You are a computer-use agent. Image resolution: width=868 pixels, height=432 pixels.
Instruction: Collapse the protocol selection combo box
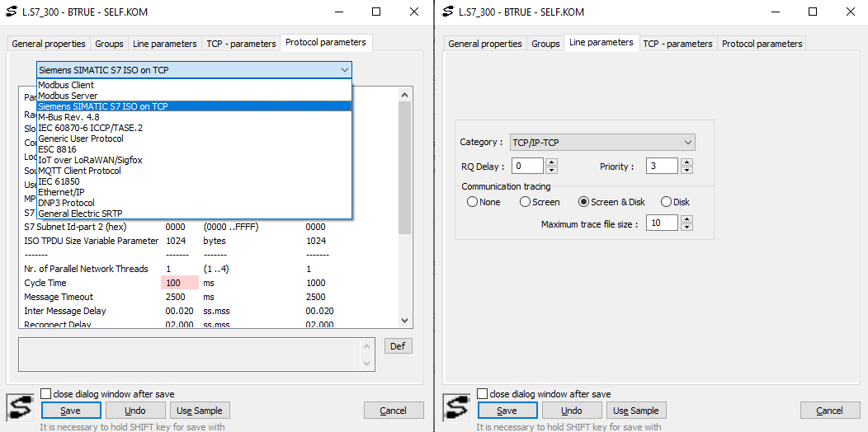[344, 70]
